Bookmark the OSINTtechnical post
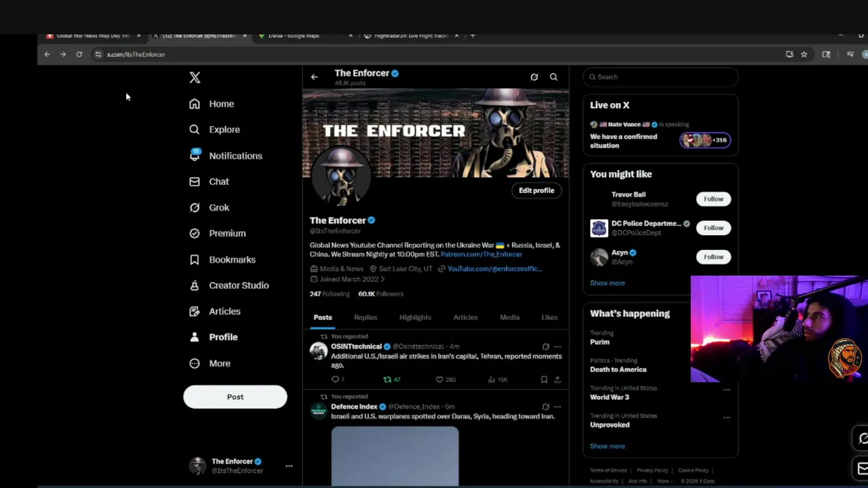 [544, 380]
